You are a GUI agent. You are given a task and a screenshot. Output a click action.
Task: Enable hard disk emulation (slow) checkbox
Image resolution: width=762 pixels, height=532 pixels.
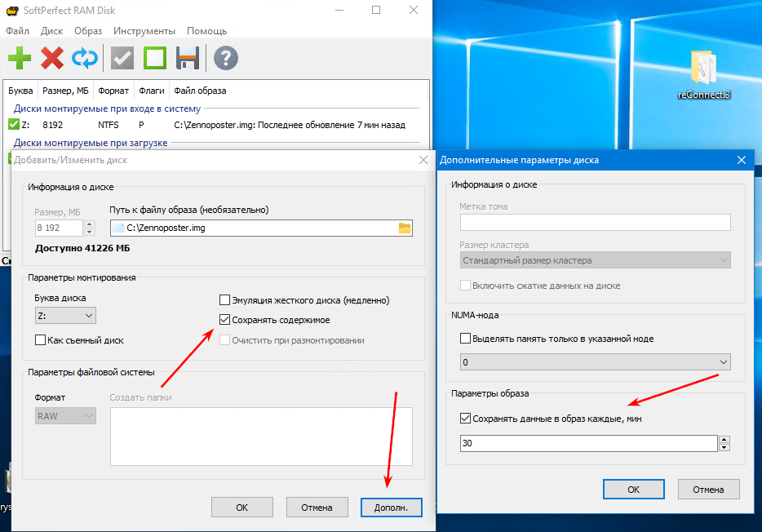click(x=224, y=299)
